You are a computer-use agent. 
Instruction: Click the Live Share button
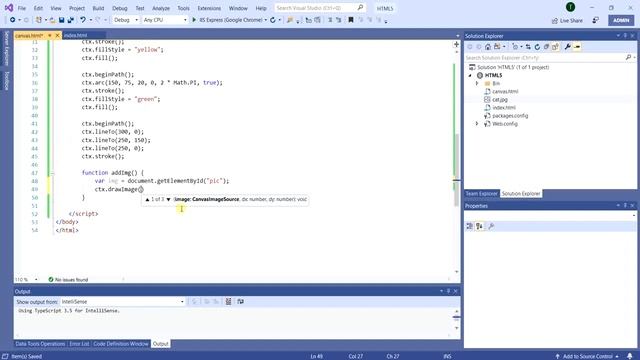(x=567, y=20)
